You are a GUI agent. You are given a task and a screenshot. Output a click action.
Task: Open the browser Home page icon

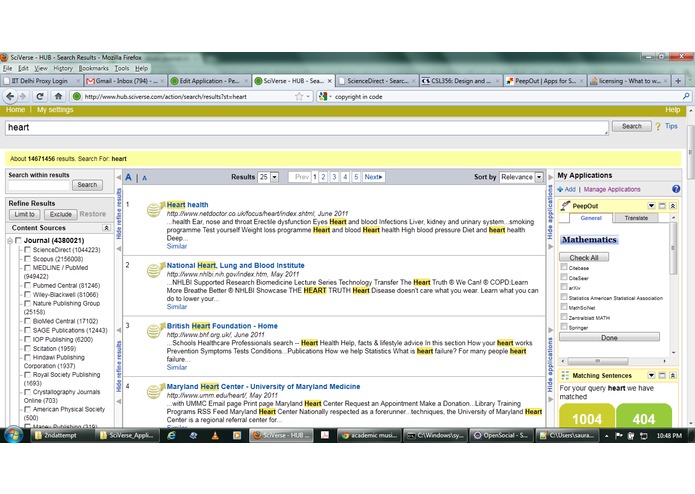coord(58,96)
